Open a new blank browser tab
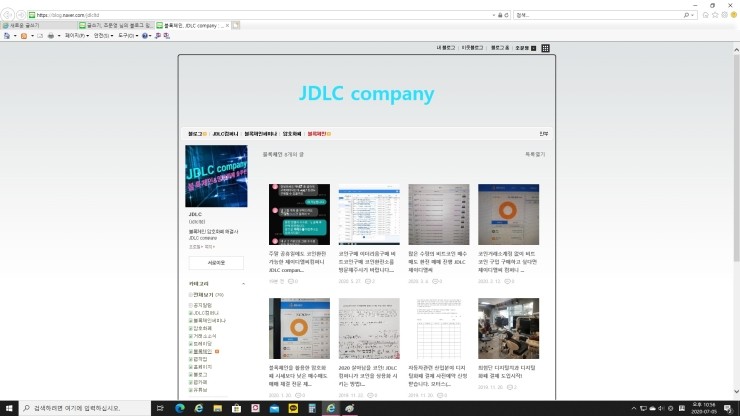 click(235, 25)
